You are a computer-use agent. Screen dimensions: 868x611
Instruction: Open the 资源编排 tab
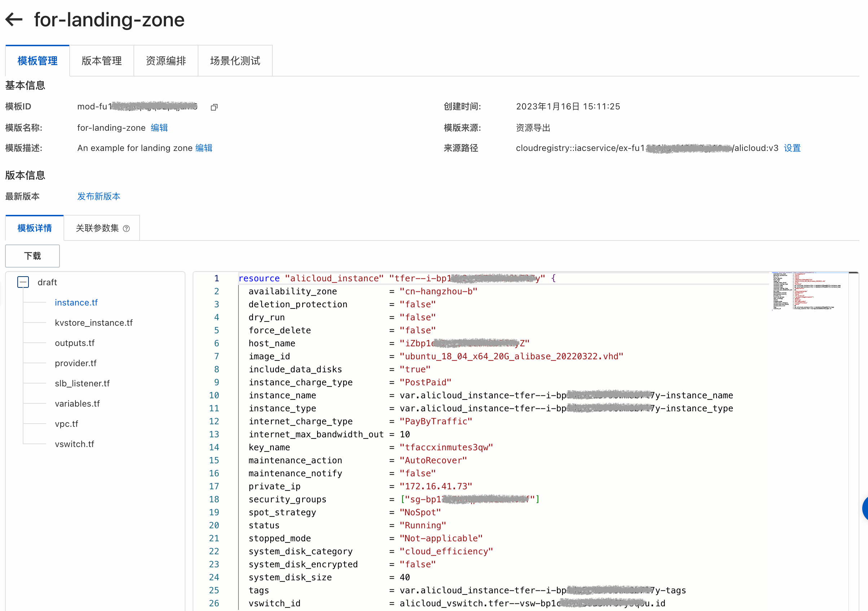(166, 61)
